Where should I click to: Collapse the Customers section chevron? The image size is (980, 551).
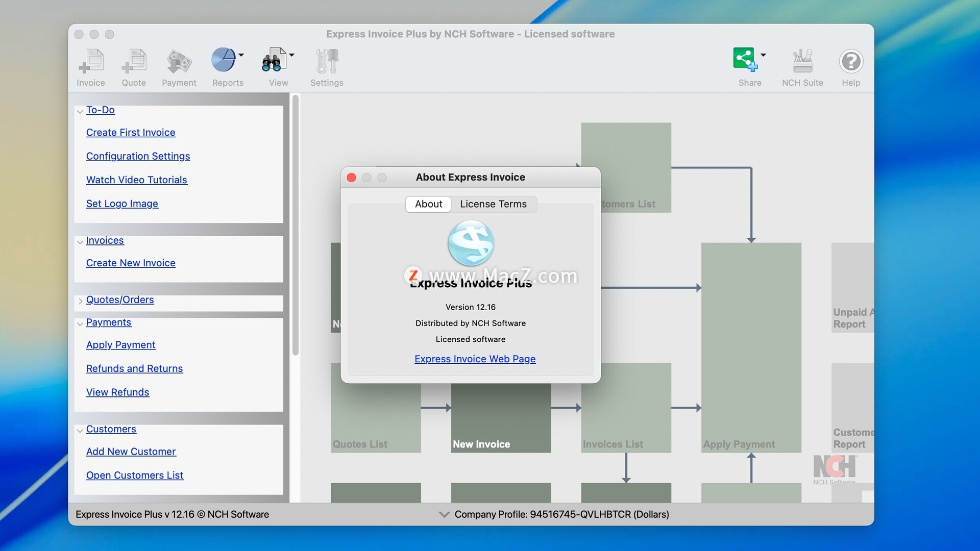[80, 431]
